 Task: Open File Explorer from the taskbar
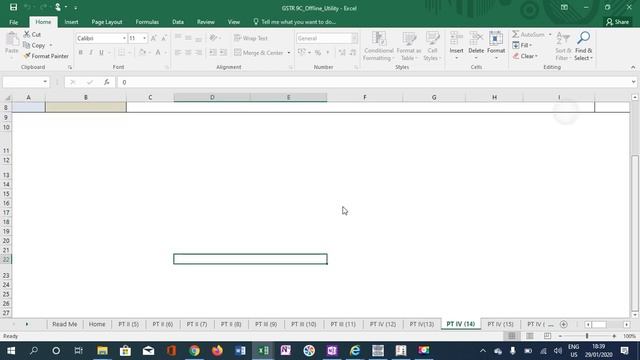click(102, 351)
